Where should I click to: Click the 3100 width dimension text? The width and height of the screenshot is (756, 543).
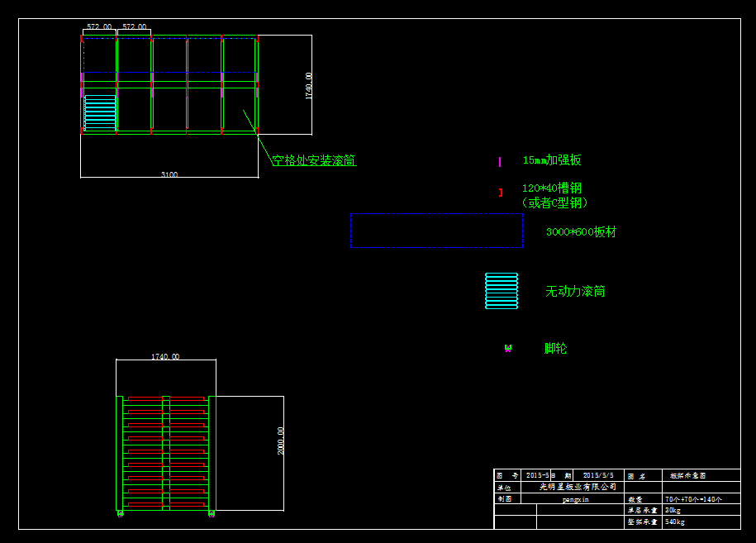coord(169,174)
